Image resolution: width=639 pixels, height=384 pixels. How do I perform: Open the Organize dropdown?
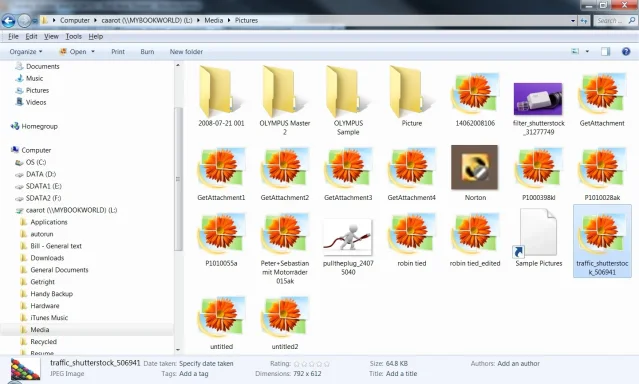26,52
